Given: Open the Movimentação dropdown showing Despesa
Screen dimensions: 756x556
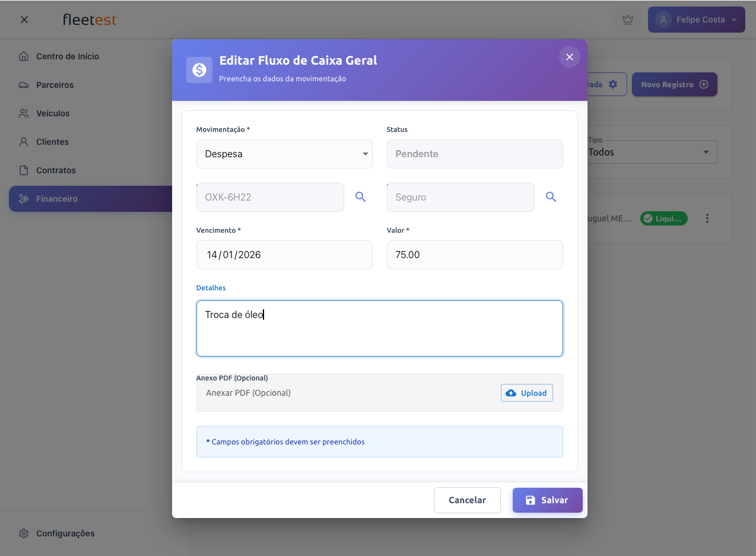Looking at the screenshot, I should pyautogui.click(x=284, y=154).
